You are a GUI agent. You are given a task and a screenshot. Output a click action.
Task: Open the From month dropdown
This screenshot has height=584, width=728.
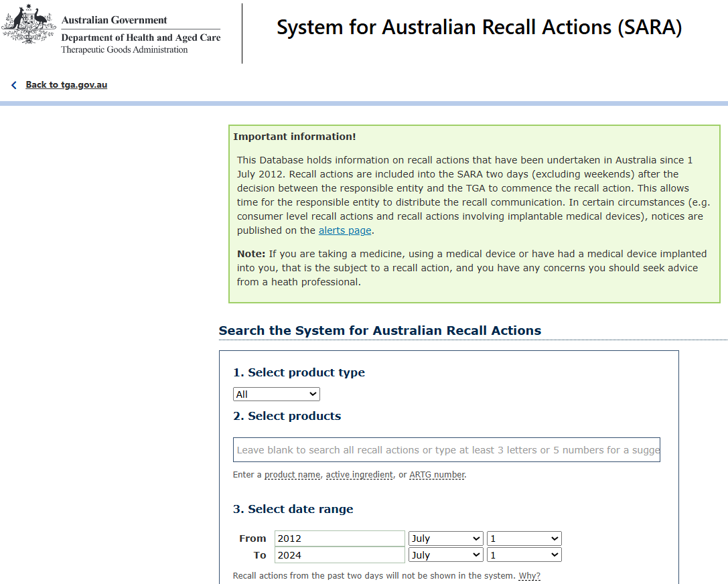tap(446, 538)
